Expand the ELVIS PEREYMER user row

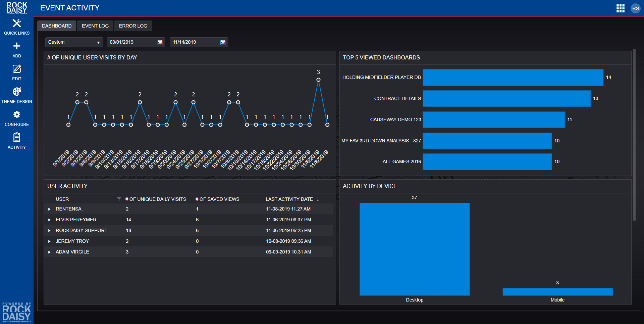click(x=49, y=220)
